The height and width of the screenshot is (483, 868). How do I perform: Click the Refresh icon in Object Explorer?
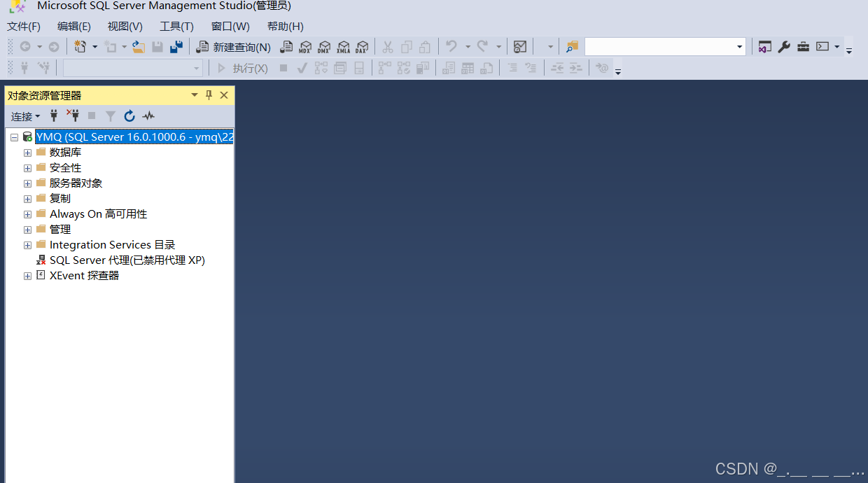click(x=129, y=116)
